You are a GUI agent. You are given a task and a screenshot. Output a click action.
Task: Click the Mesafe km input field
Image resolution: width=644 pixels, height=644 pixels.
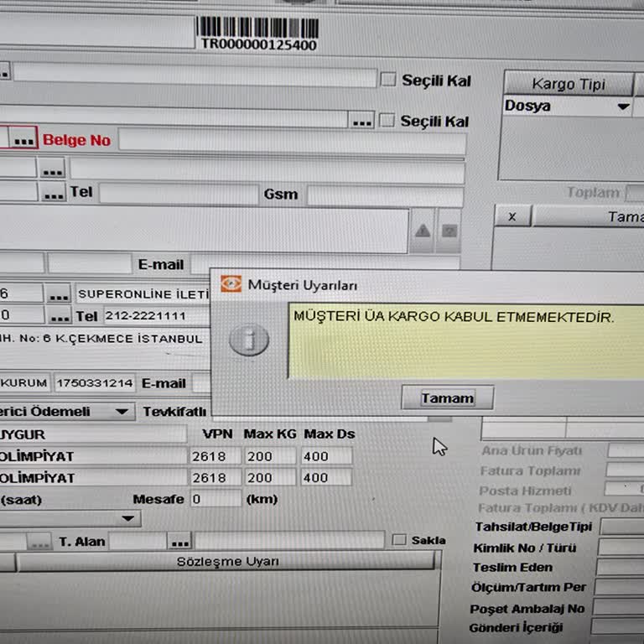(216, 499)
